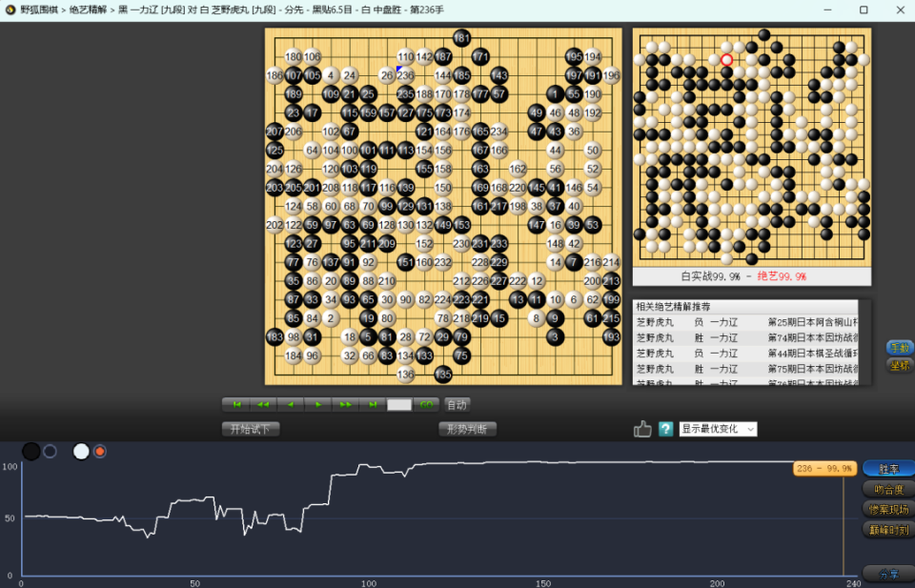Screen dimensions: 915x588
Task: Toggle the 坐标 coordinates display
Action: coord(900,366)
